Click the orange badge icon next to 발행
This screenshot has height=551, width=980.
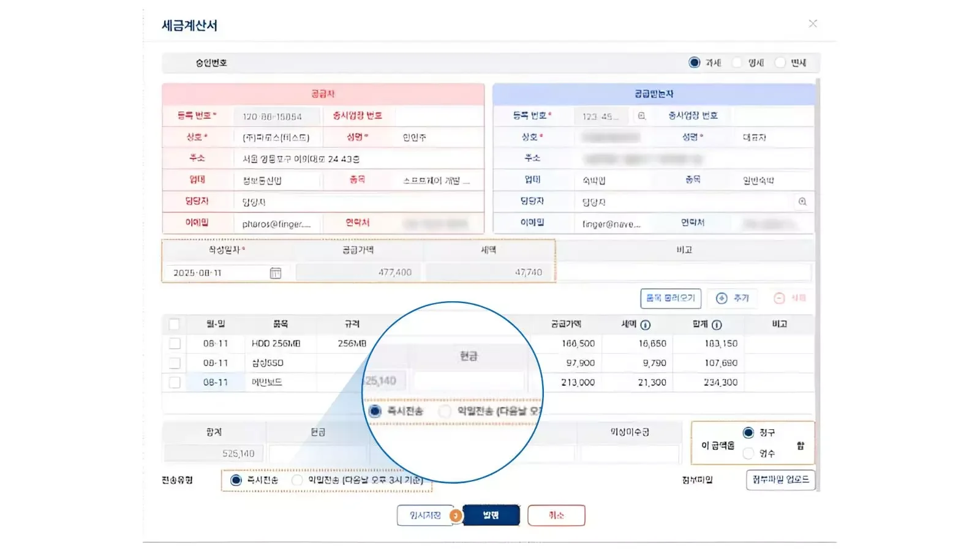(457, 516)
